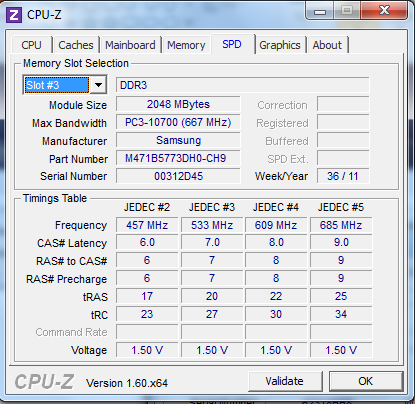This screenshot has width=415, height=404.
Task: Click the Week/Year 36 / 11 field
Action: click(343, 176)
